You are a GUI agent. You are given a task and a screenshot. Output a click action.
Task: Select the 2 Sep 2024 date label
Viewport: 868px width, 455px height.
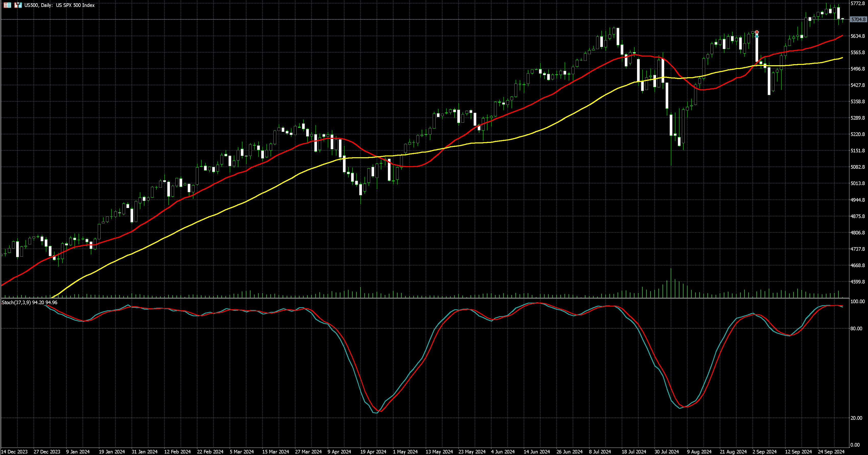764,452
